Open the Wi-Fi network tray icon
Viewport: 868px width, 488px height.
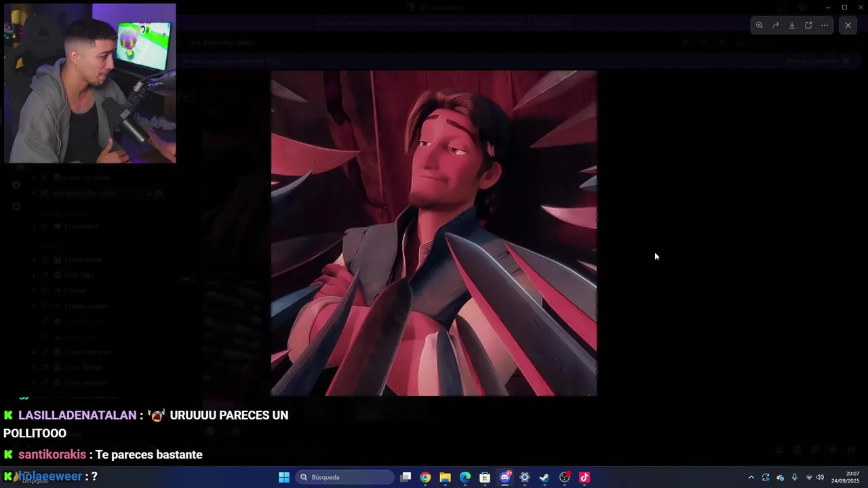click(x=809, y=477)
